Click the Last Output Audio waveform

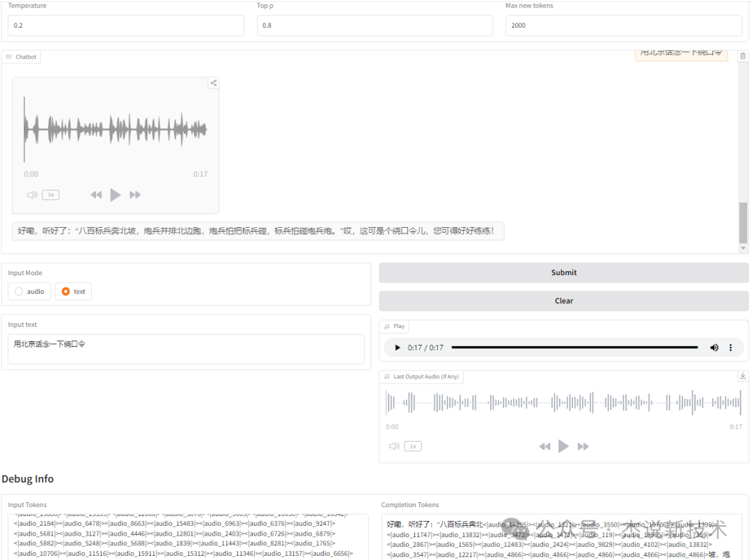click(x=563, y=403)
